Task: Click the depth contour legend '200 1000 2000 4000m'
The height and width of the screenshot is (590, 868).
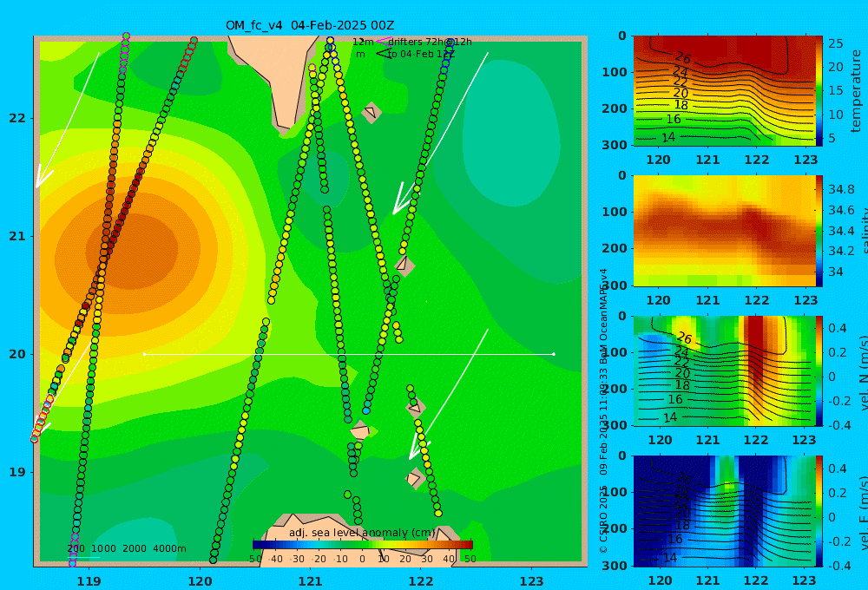Action: click(127, 548)
